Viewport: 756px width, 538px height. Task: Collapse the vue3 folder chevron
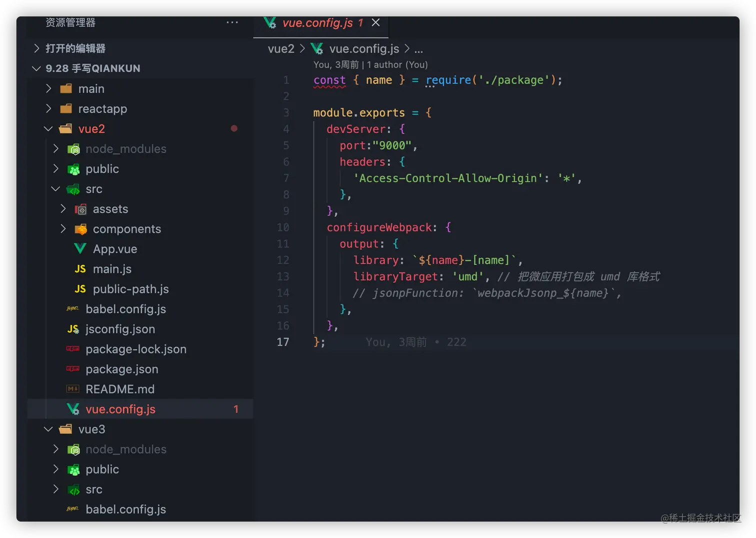(x=48, y=429)
